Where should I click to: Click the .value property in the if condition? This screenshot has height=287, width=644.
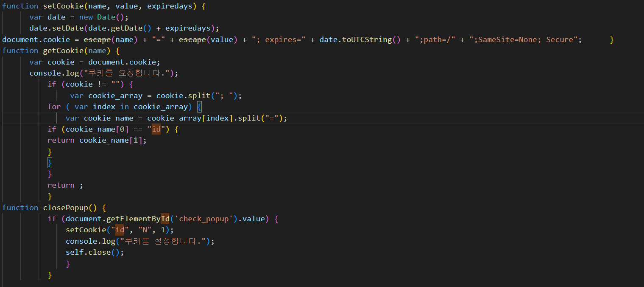click(253, 219)
